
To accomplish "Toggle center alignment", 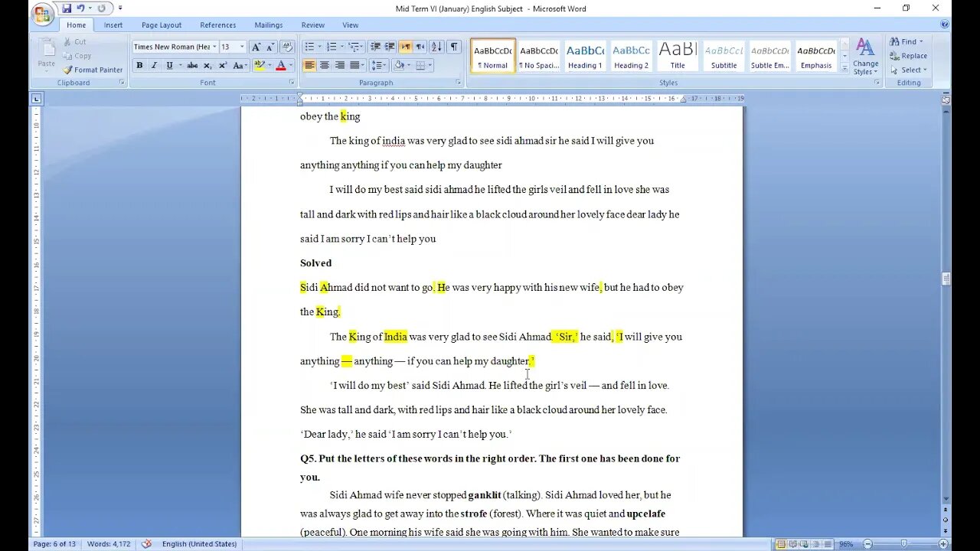I will pos(325,66).
